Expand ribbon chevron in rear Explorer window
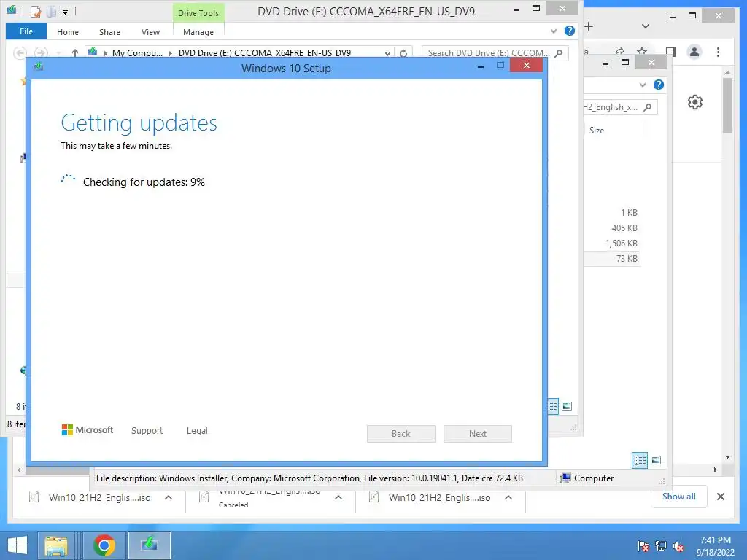 643,85
